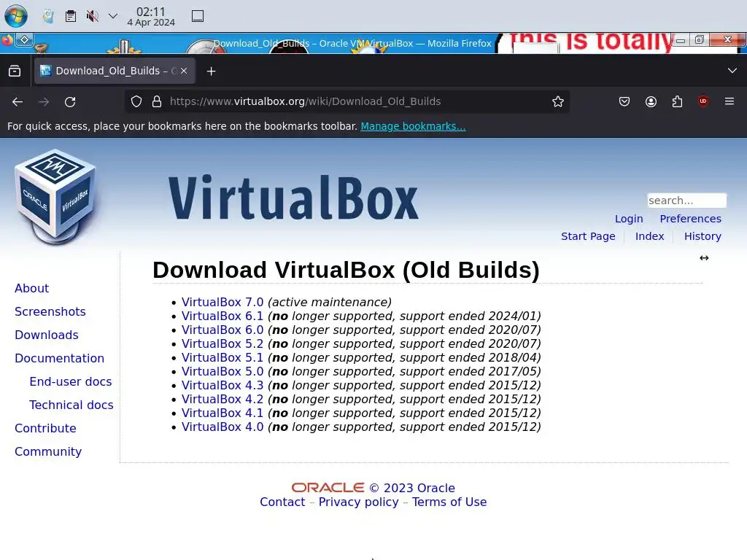
Task: Open the documents icon in the panel
Action: [48, 16]
